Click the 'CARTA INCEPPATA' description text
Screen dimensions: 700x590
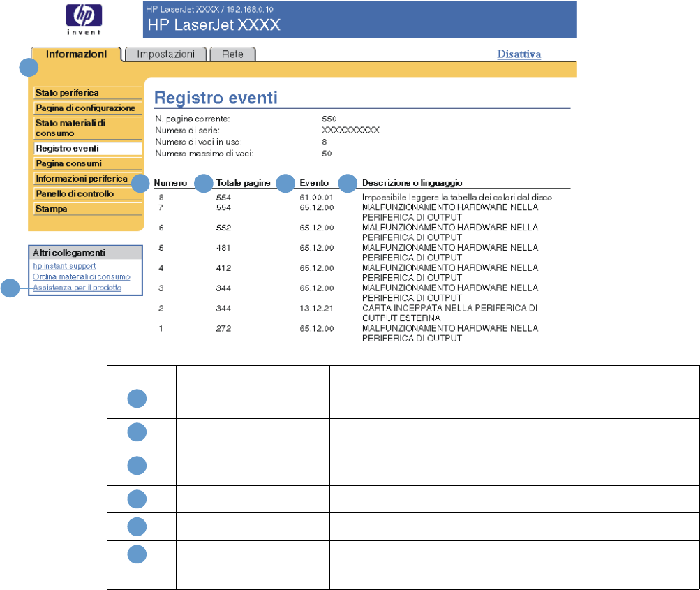pos(449,313)
